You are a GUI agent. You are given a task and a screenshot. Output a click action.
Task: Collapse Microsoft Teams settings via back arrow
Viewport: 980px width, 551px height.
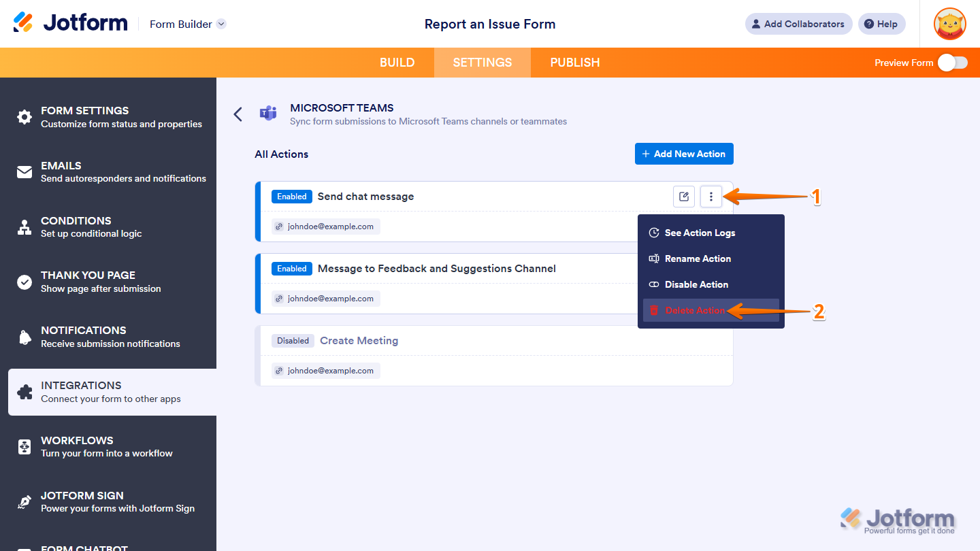(x=238, y=114)
